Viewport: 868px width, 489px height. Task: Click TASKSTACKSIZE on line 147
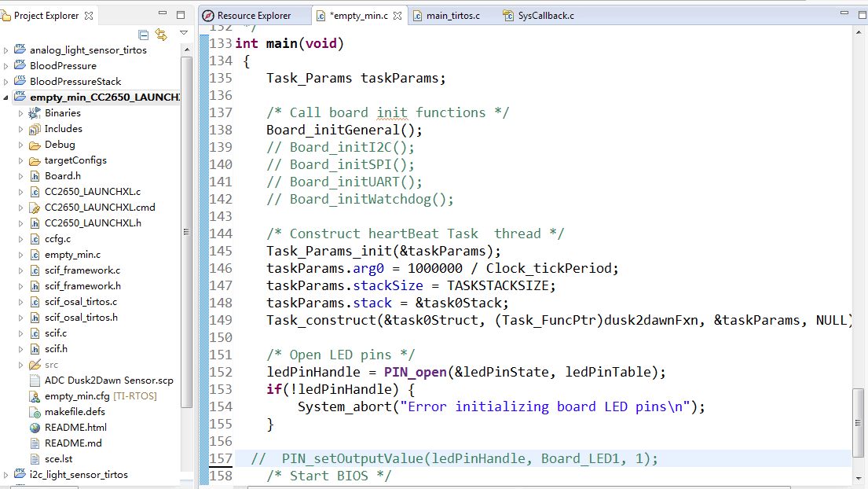coord(498,285)
